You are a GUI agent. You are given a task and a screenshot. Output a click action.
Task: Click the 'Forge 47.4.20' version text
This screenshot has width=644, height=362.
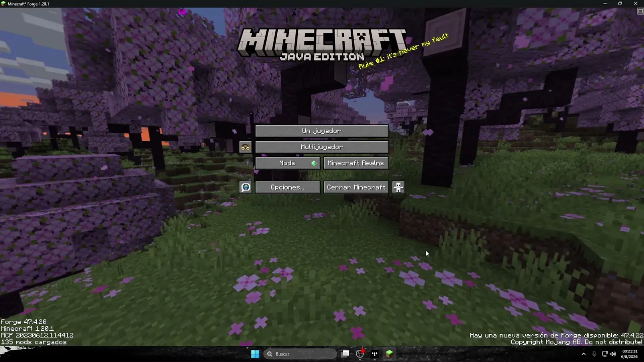tap(24, 322)
